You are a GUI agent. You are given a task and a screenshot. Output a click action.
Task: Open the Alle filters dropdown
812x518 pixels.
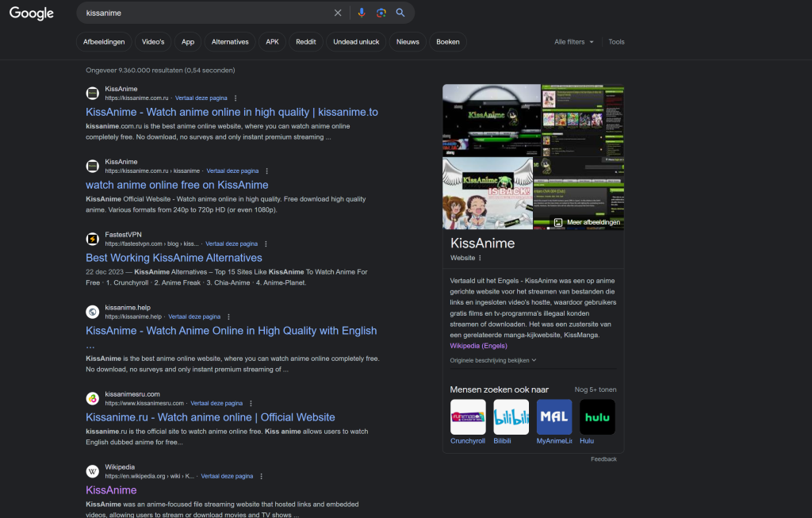(x=574, y=42)
